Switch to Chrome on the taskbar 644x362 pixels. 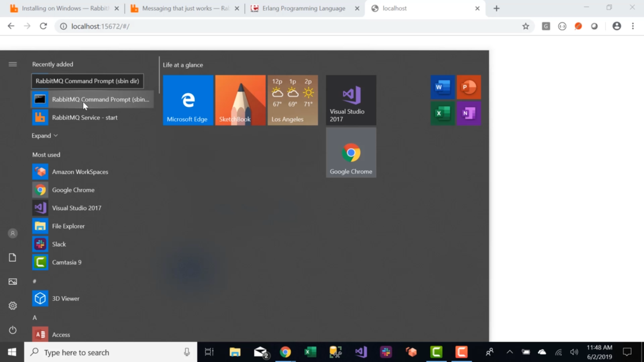coord(286,352)
